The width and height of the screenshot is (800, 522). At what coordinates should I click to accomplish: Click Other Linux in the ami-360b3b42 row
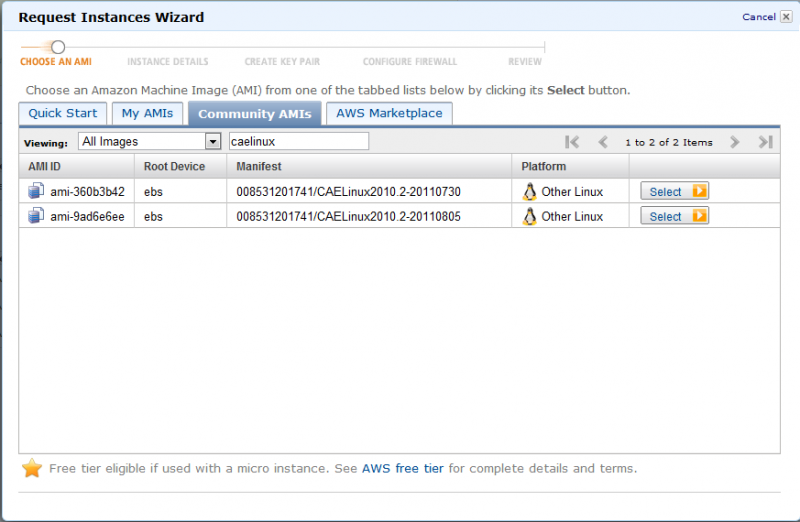pos(572,192)
